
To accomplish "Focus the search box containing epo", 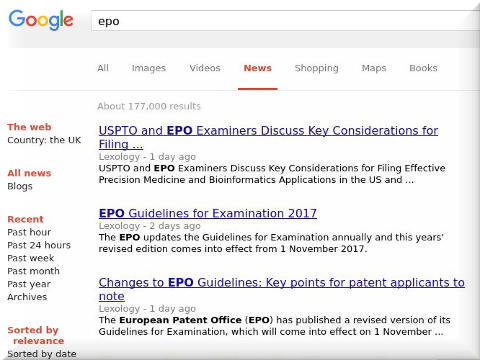I will (x=285, y=21).
